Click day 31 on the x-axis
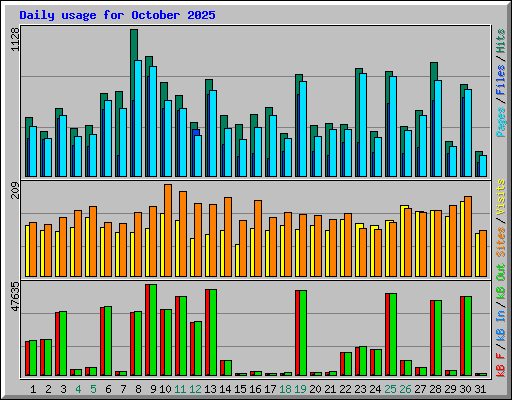 (x=480, y=389)
